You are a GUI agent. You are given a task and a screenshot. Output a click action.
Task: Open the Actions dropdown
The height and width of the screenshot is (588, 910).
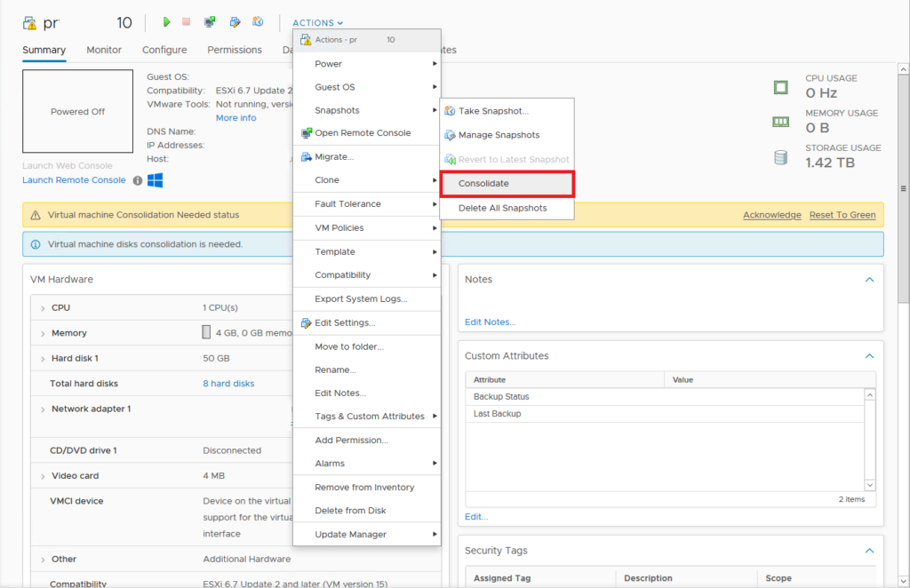point(316,22)
